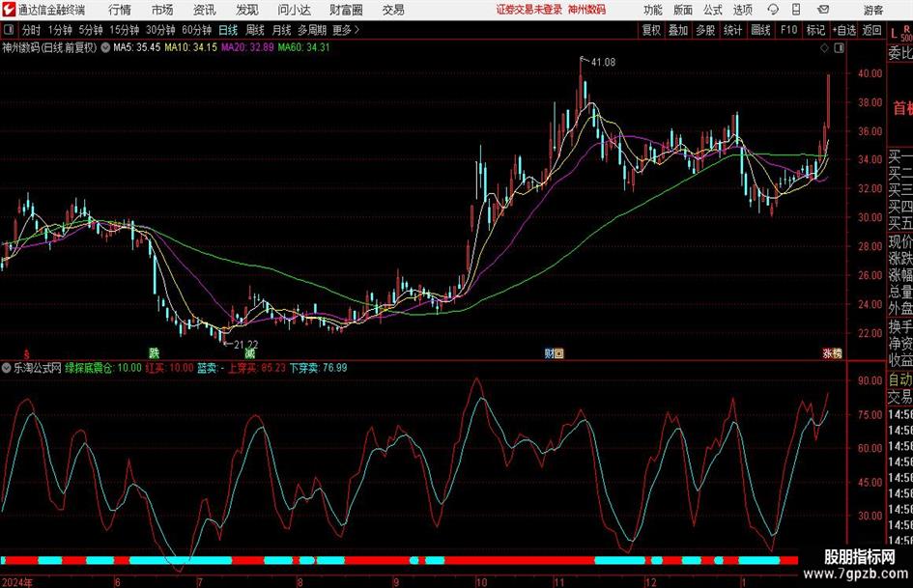Image resolution: width=913 pixels, height=588 pixels.
Task: Click the 2024年 date axis label
Action: 16,582
